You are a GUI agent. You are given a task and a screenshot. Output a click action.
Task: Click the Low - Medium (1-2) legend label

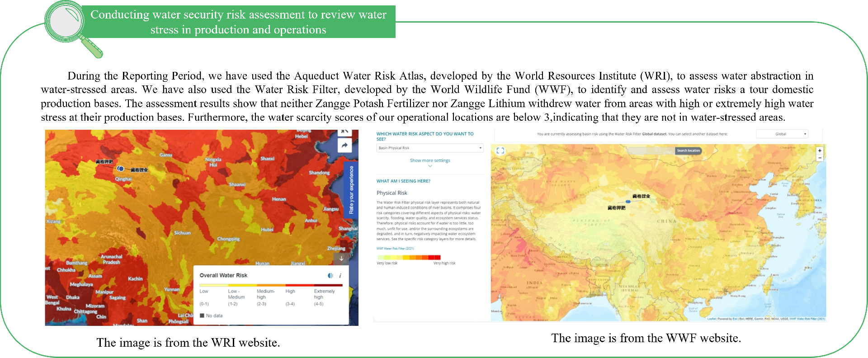(236, 297)
